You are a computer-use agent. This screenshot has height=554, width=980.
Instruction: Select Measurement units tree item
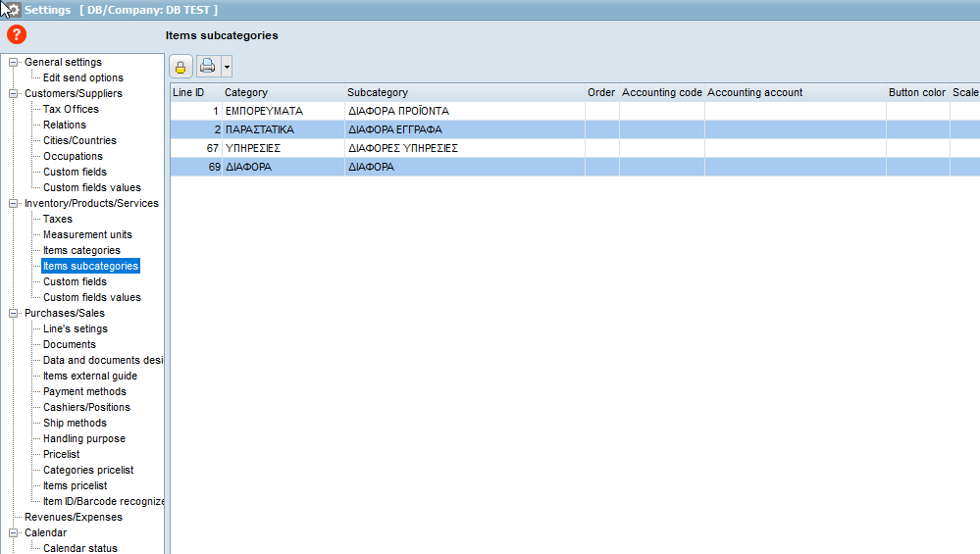pyautogui.click(x=87, y=235)
